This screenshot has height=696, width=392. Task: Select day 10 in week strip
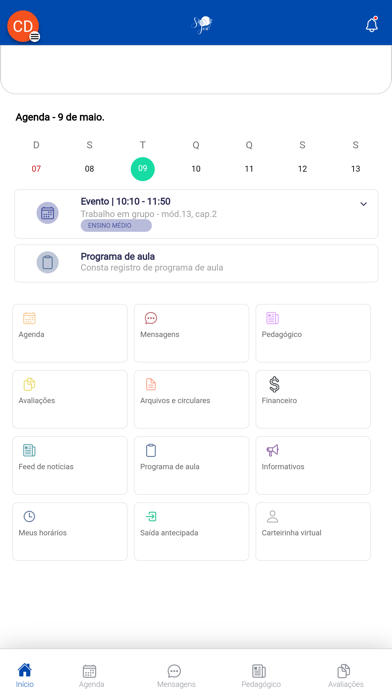click(196, 169)
